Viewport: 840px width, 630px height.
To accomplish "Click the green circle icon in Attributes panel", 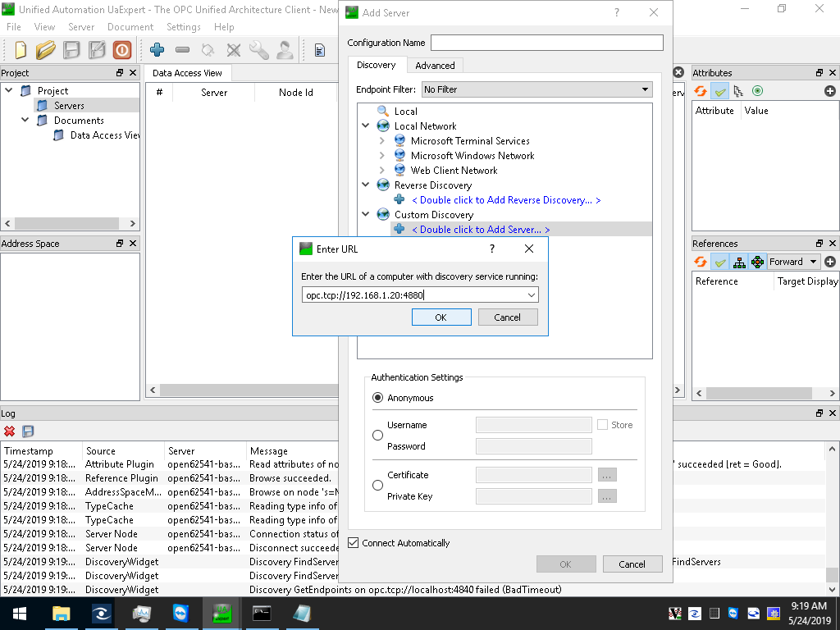I will (757, 91).
